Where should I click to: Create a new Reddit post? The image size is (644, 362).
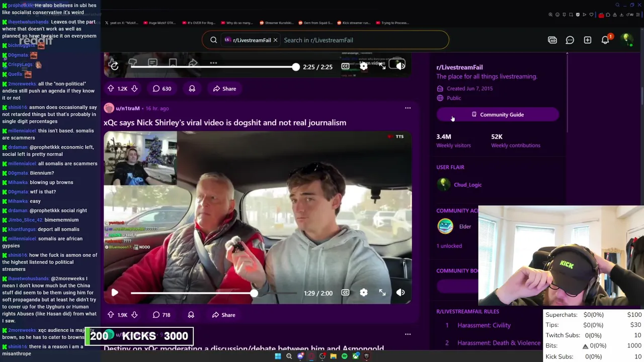(x=588, y=40)
